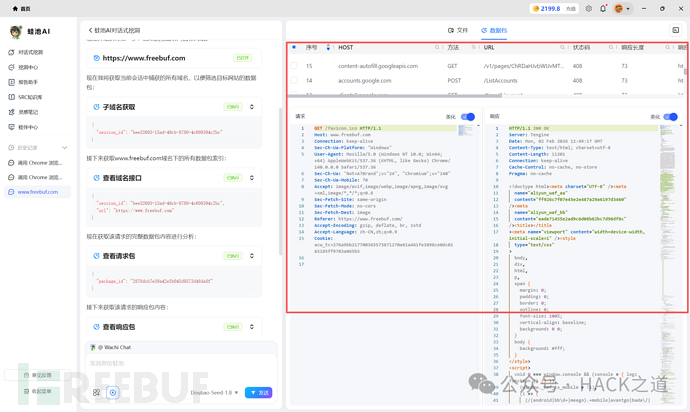The width and height of the screenshot is (690, 412).
Task: Expand the 查看响应包 card arrows
Action: [252, 327]
